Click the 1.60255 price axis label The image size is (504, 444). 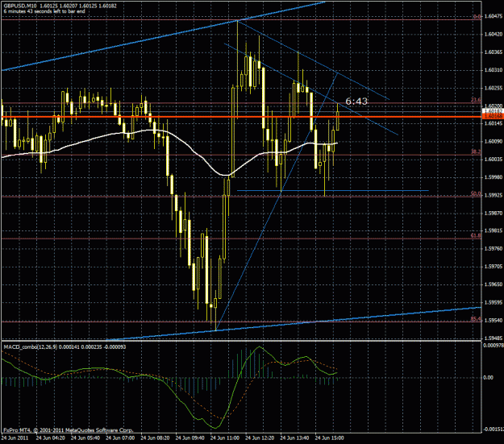[493, 88]
